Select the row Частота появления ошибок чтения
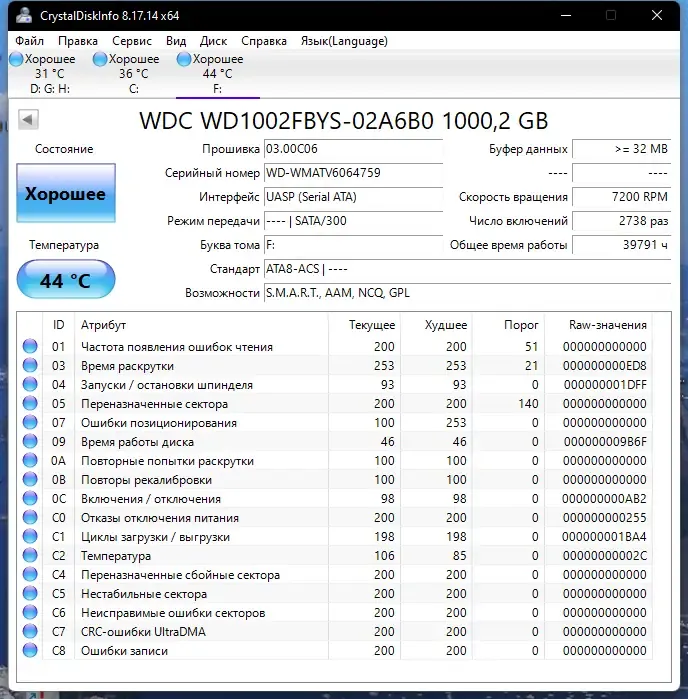The width and height of the screenshot is (688, 699). coord(335,346)
